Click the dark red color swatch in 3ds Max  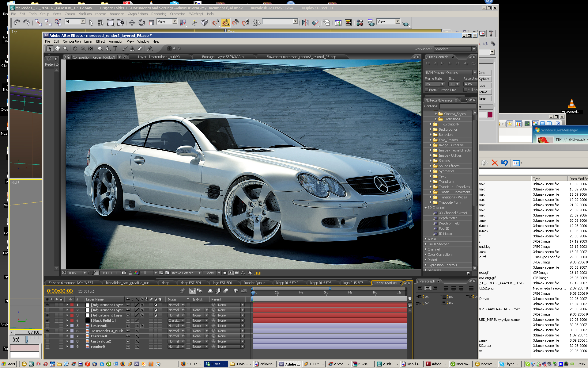click(x=490, y=115)
